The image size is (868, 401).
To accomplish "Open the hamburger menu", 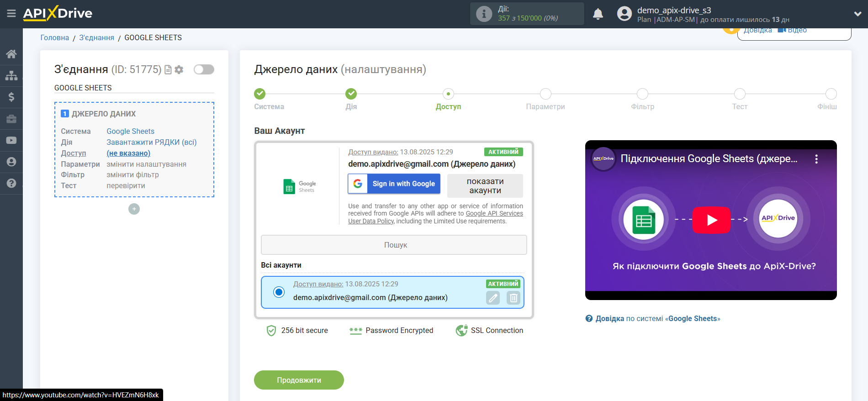I will tap(11, 14).
